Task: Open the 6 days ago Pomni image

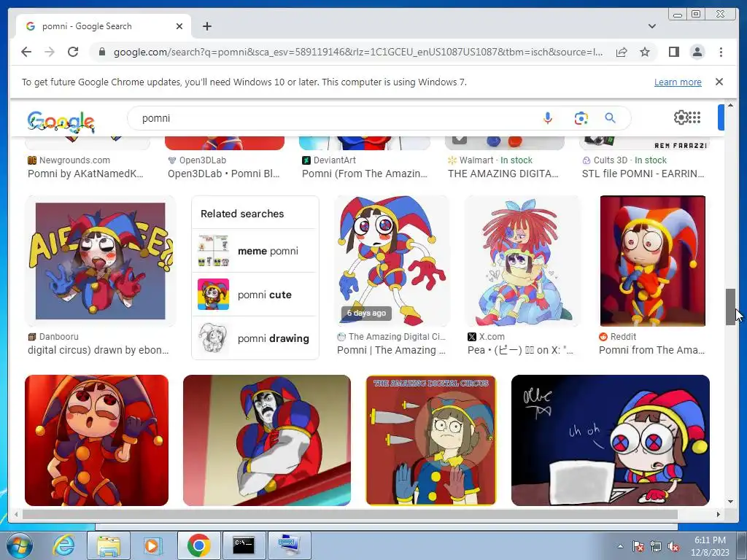Action: [392, 261]
